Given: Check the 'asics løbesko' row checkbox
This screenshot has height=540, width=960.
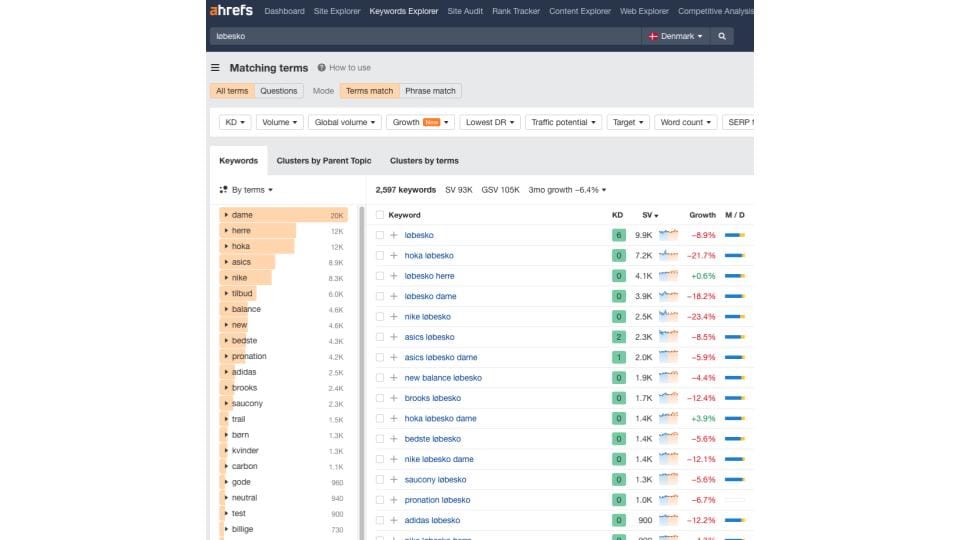Looking at the screenshot, I should pos(380,337).
